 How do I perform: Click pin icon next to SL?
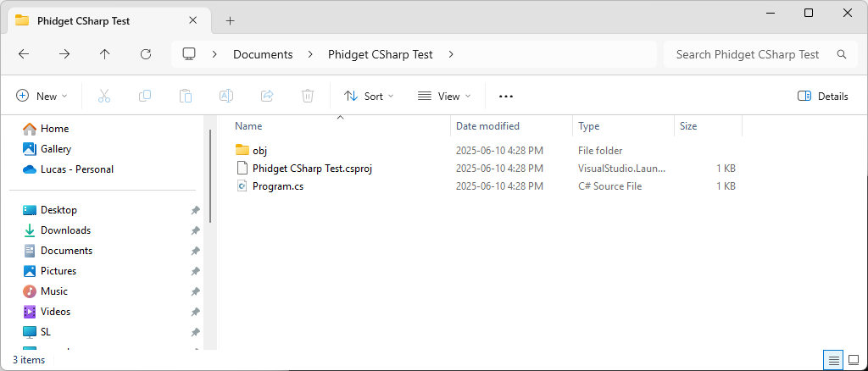coord(195,332)
